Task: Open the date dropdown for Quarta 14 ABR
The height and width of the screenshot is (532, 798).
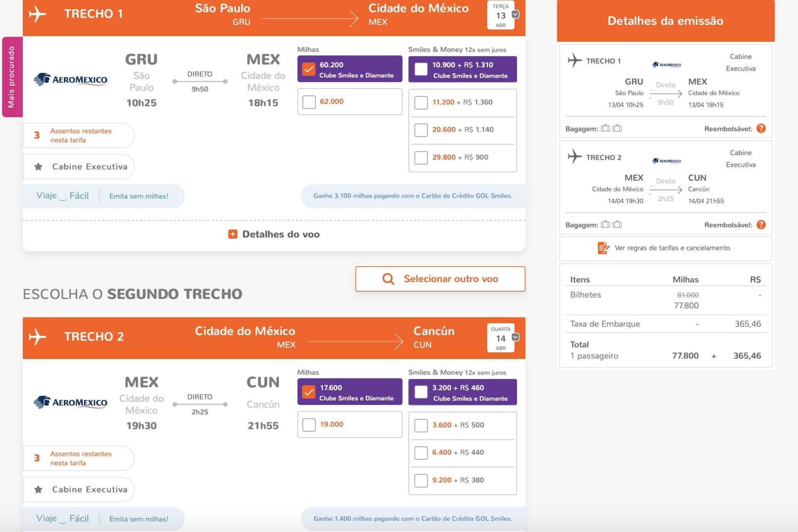Action: click(x=515, y=337)
